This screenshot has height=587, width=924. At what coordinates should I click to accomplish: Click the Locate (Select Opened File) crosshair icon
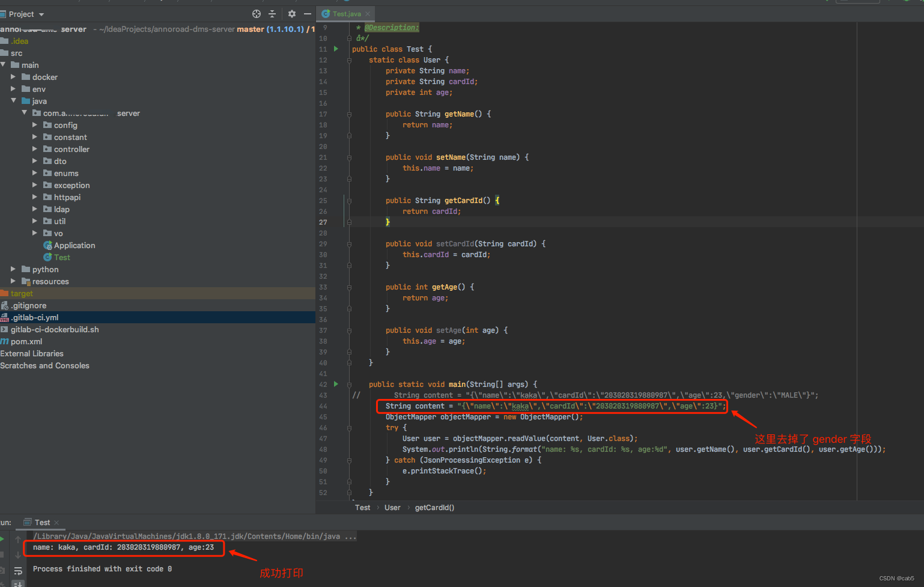coord(257,14)
